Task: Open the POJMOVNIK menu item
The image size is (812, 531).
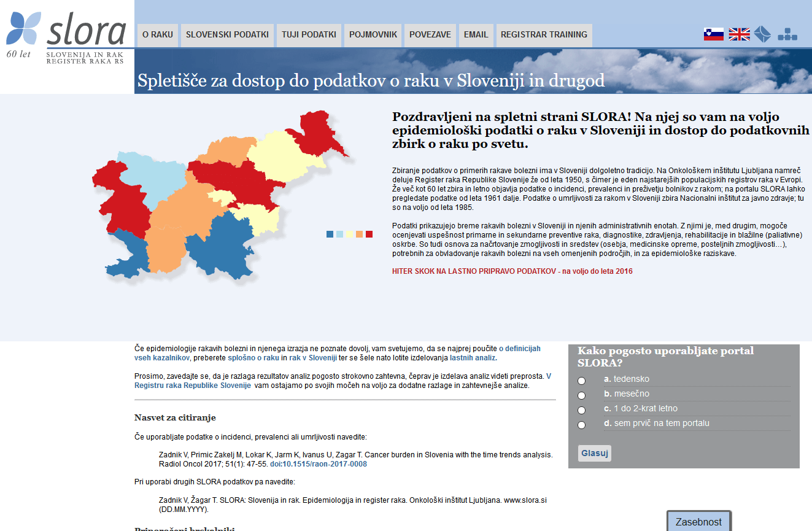Action: pos(373,35)
